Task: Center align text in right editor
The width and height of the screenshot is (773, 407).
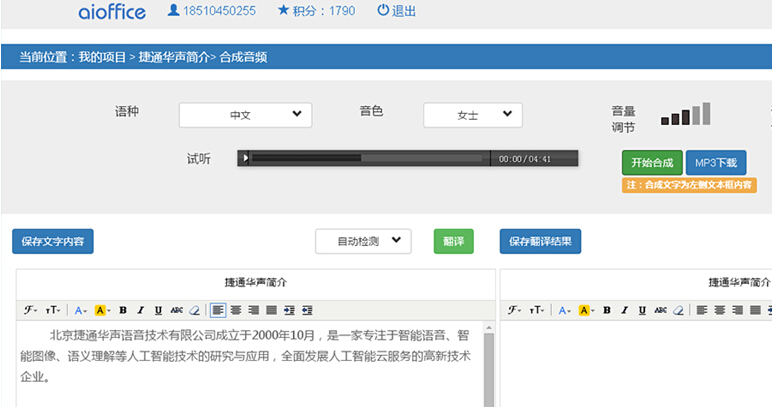Action: [x=720, y=310]
